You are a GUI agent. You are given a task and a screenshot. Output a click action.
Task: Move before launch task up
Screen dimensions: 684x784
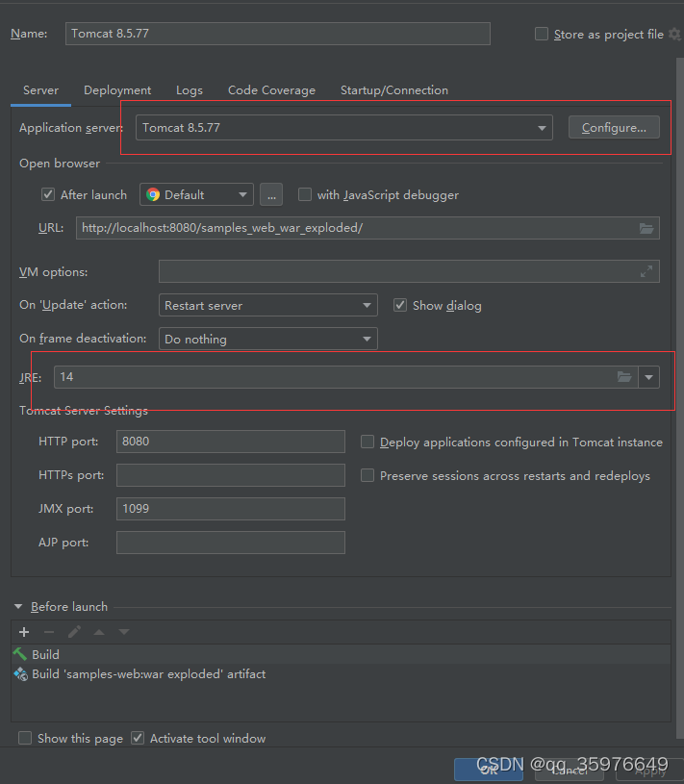click(99, 632)
